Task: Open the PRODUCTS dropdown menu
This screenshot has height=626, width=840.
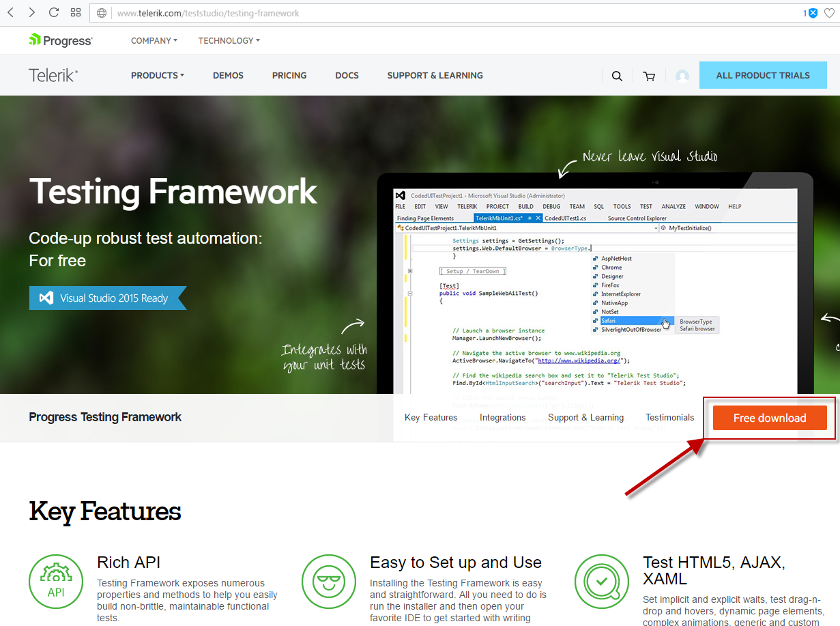Action: coord(157,76)
